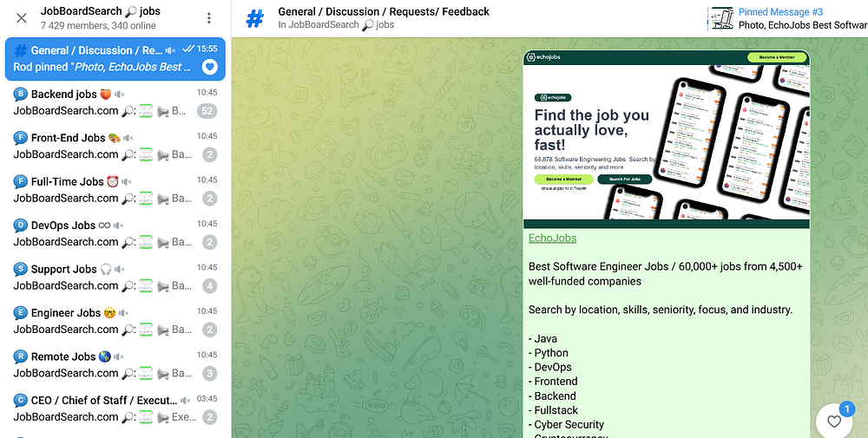This screenshot has width=868, height=438.
Task: Click the 15:55 timestamp on General topic
Action: (207, 49)
